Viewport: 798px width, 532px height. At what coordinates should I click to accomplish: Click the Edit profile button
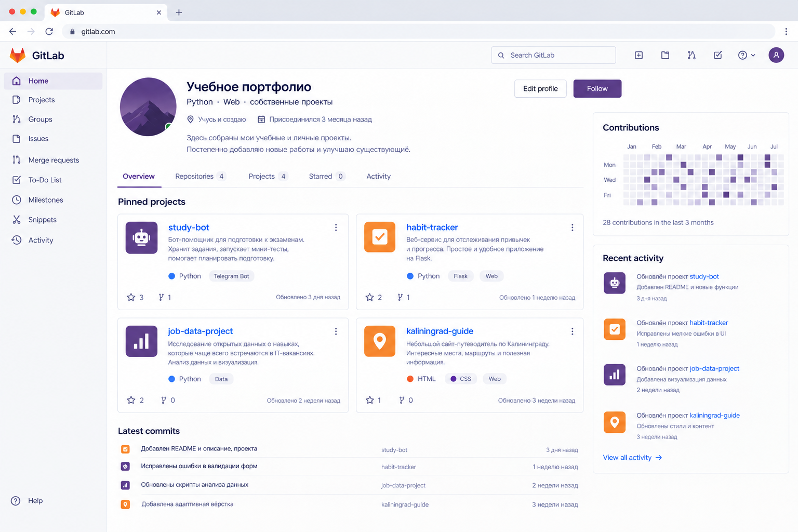coord(540,89)
